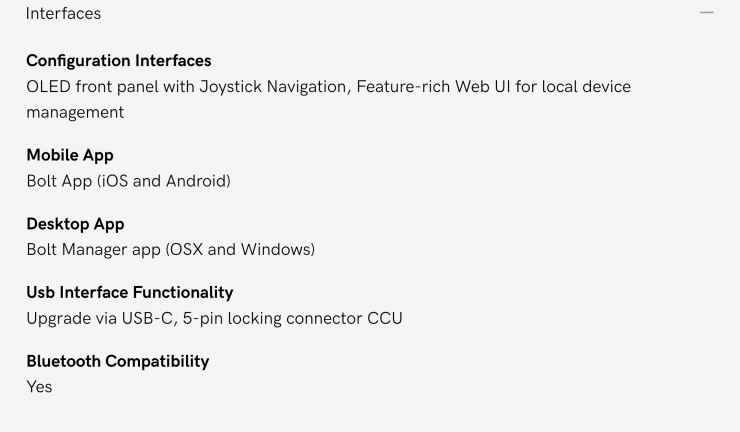Select the Configuration Interfaces heading
Screen dimensions: 740x432
119,61
